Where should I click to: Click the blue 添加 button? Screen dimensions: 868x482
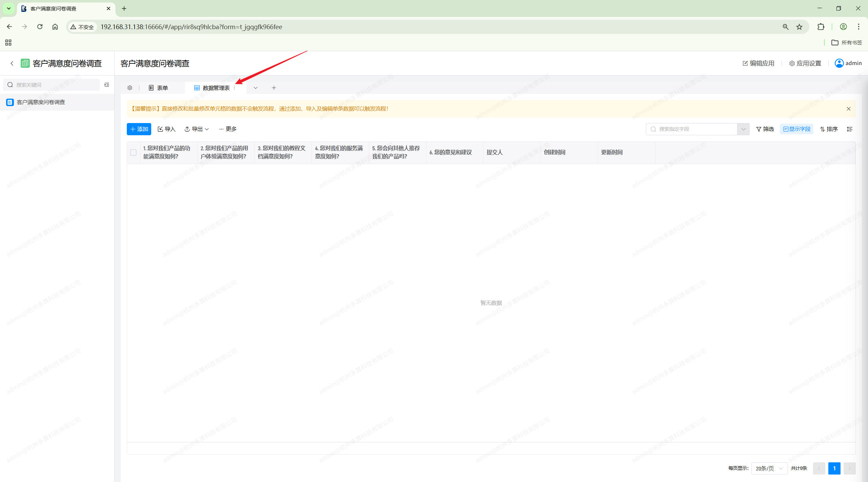(139, 129)
